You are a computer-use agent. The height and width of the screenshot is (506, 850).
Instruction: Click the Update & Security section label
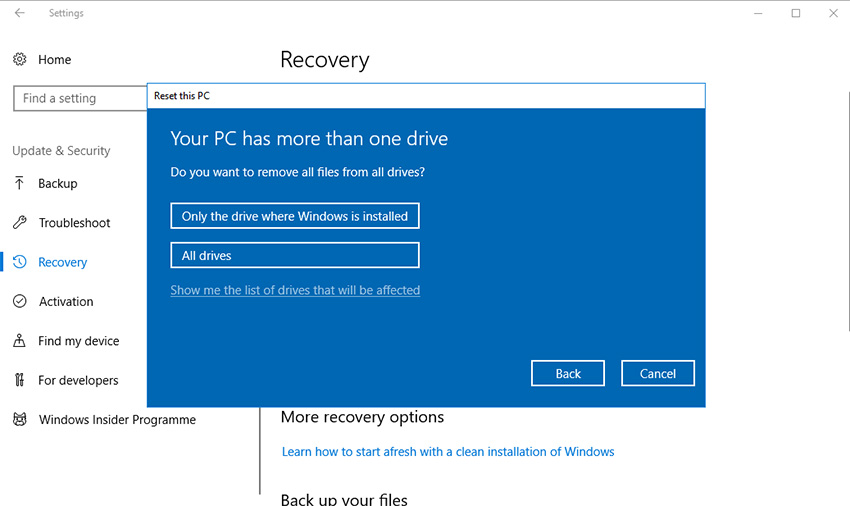point(61,151)
